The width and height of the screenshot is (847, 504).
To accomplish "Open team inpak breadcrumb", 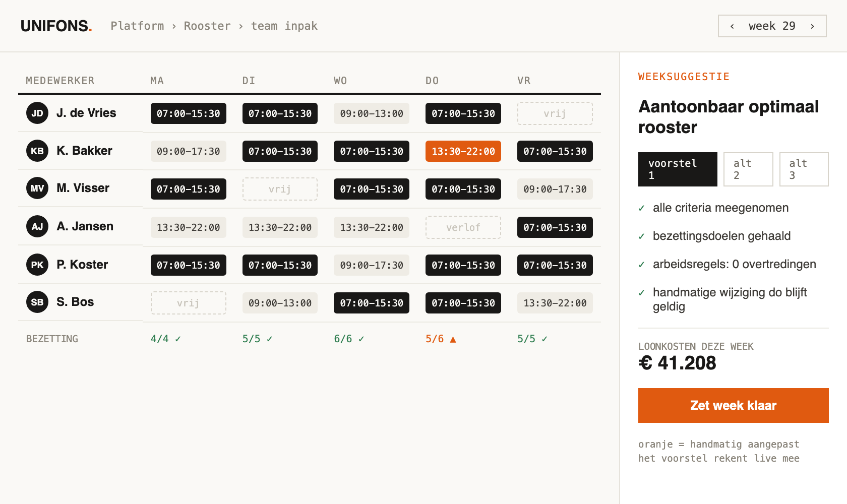I will coord(284,26).
